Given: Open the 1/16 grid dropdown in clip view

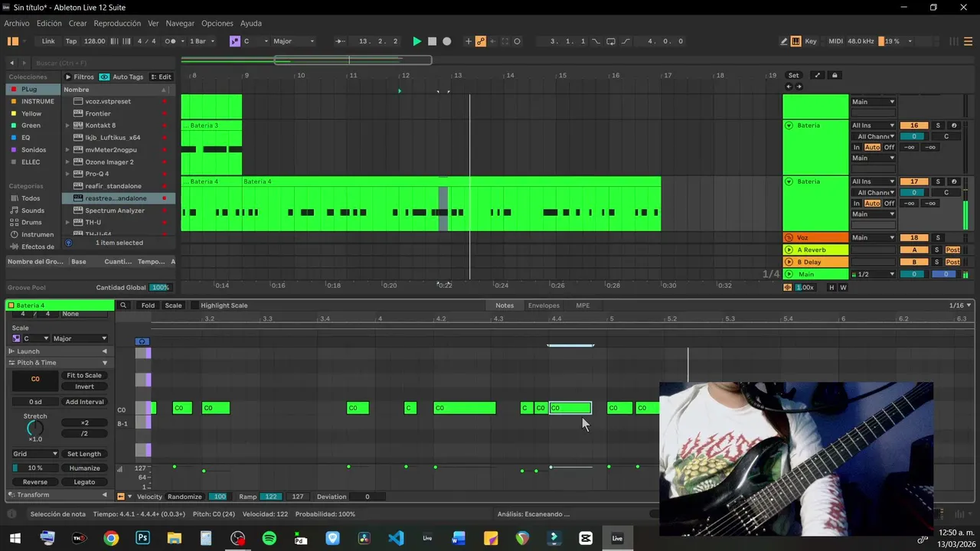Looking at the screenshot, I should point(960,305).
